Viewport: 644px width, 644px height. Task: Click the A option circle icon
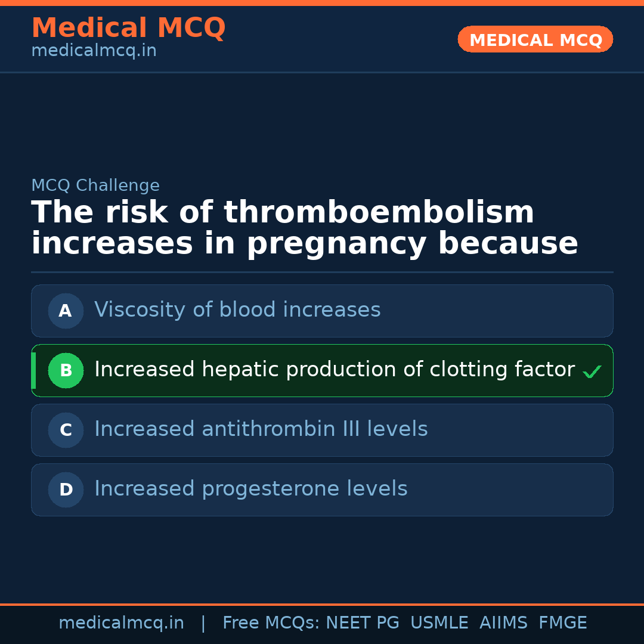[x=66, y=311]
